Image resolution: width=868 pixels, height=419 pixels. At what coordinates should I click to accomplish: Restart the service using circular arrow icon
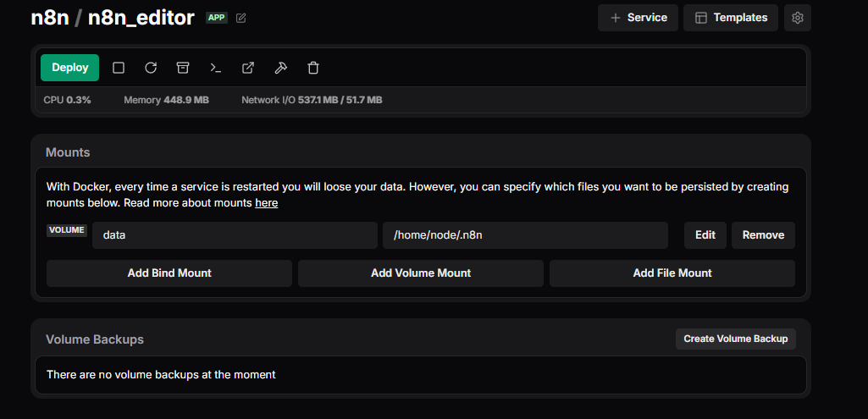(151, 68)
